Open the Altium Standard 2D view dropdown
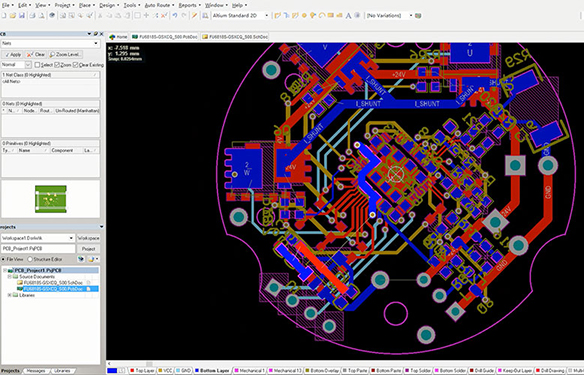The height and width of the screenshot is (375, 584). 240,16
